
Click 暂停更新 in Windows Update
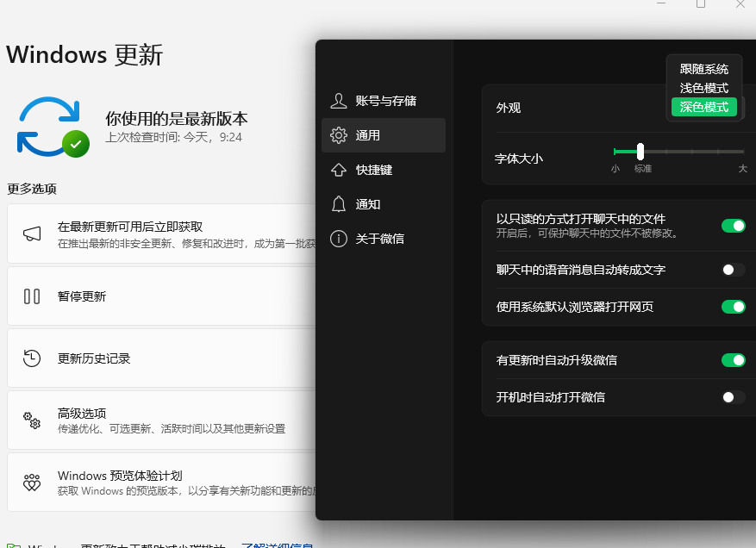[x=161, y=296]
